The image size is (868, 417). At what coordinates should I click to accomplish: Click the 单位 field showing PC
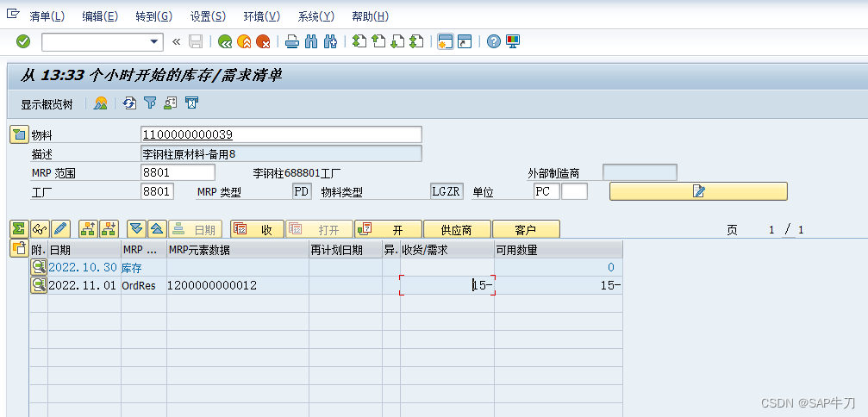click(x=546, y=191)
